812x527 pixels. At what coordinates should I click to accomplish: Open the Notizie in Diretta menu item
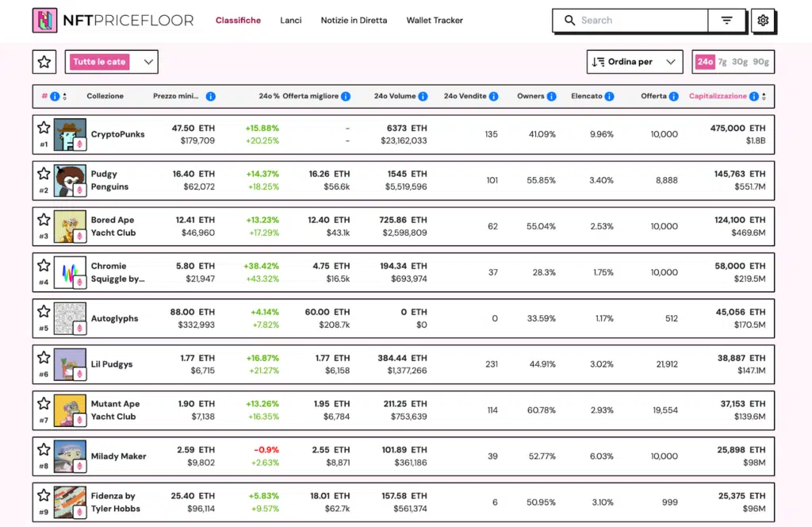coord(354,21)
